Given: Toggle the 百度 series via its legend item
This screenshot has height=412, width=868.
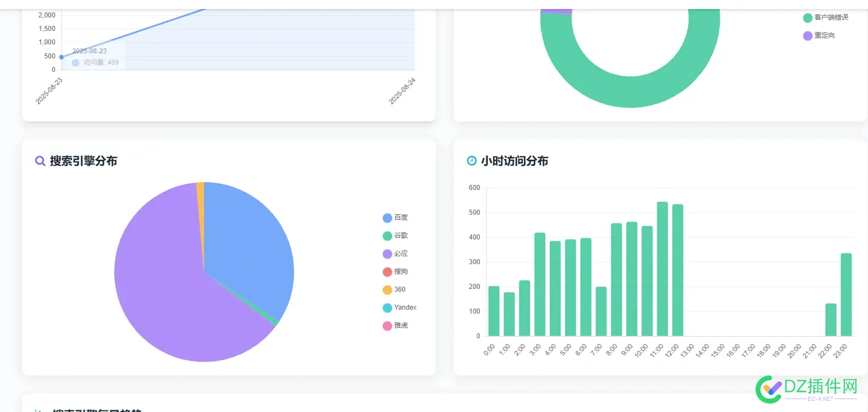Looking at the screenshot, I should (396, 218).
